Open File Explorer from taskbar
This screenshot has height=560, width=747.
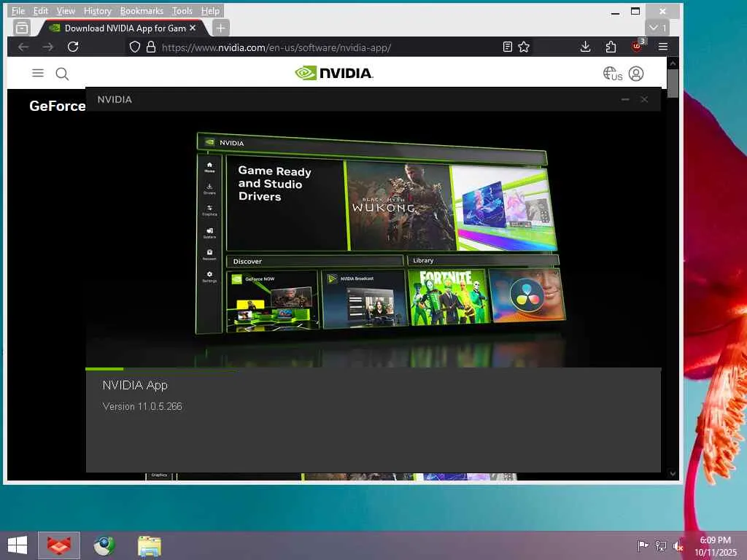(149, 545)
